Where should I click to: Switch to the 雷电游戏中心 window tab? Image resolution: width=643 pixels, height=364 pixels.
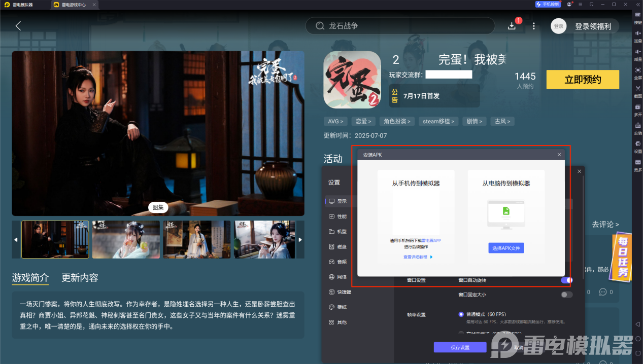(74, 5)
